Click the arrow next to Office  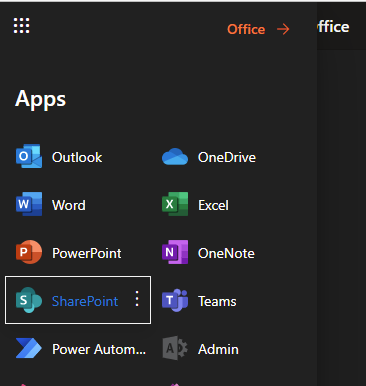point(283,29)
